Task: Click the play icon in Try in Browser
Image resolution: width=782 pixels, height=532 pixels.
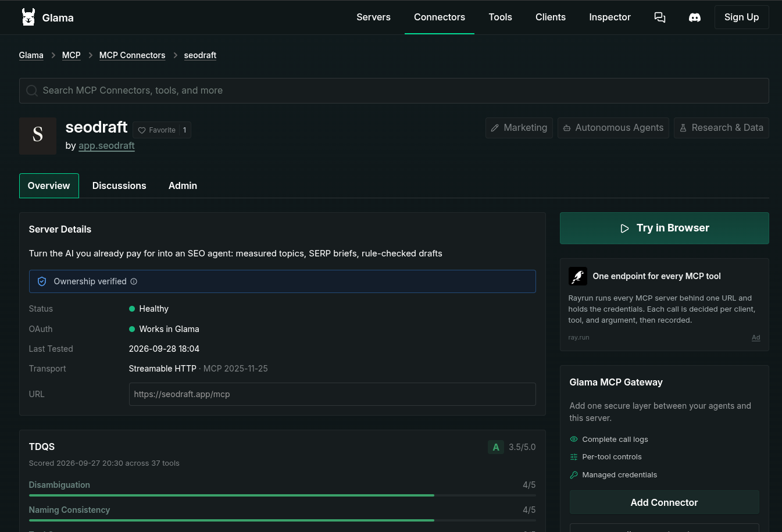Action: click(x=624, y=228)
